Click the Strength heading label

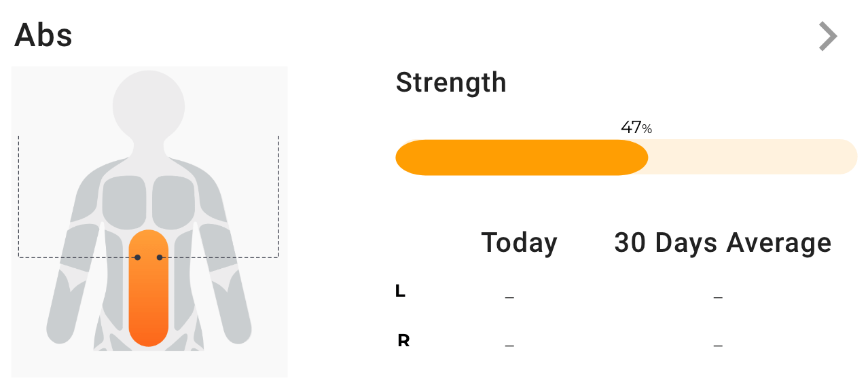(x=451, y=84)
